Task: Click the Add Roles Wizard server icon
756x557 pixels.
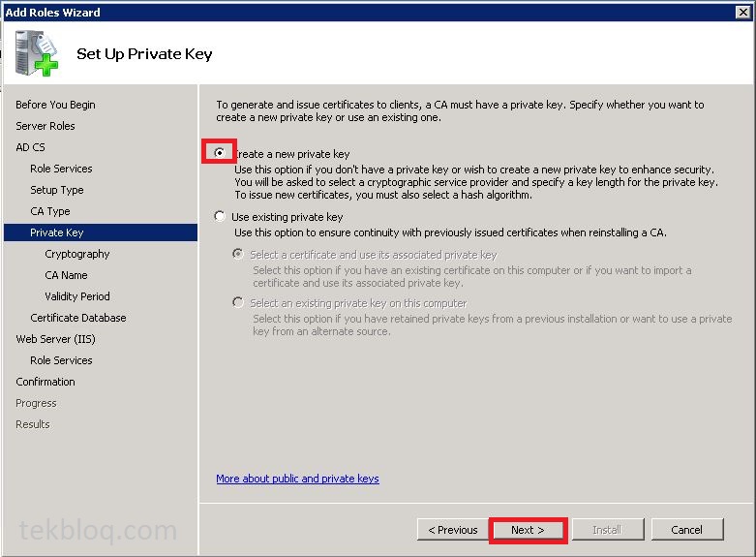Action: click(37, 53)
